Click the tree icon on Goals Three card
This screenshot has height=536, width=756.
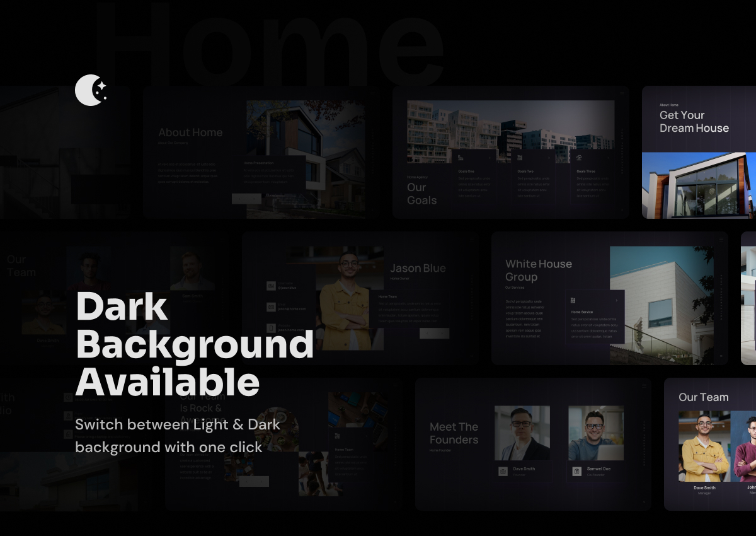tap(579, 158)
